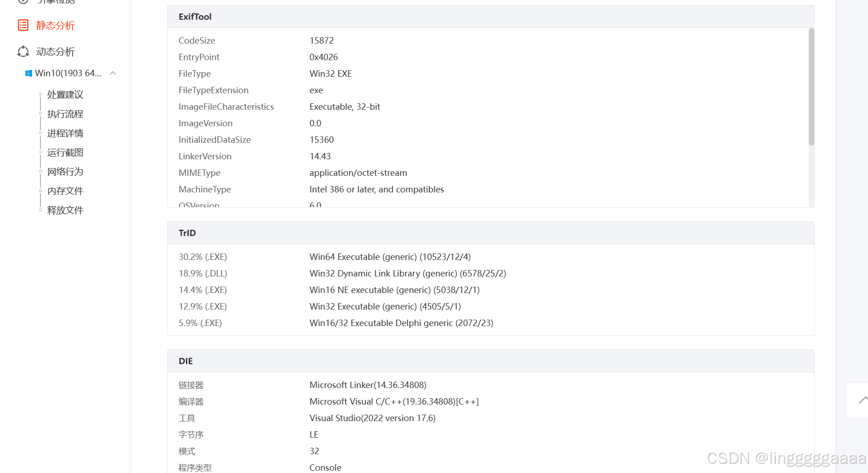Click the 字节序 LE value

pos(314,434)
